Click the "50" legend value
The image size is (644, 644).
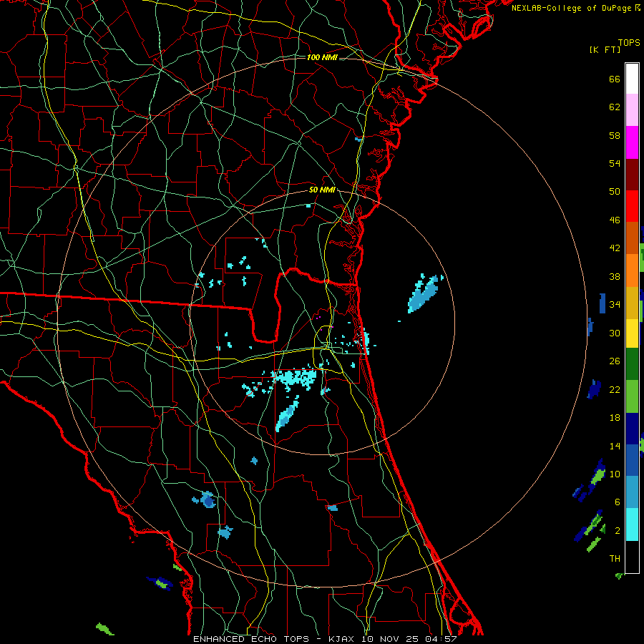tap(615, 192)
